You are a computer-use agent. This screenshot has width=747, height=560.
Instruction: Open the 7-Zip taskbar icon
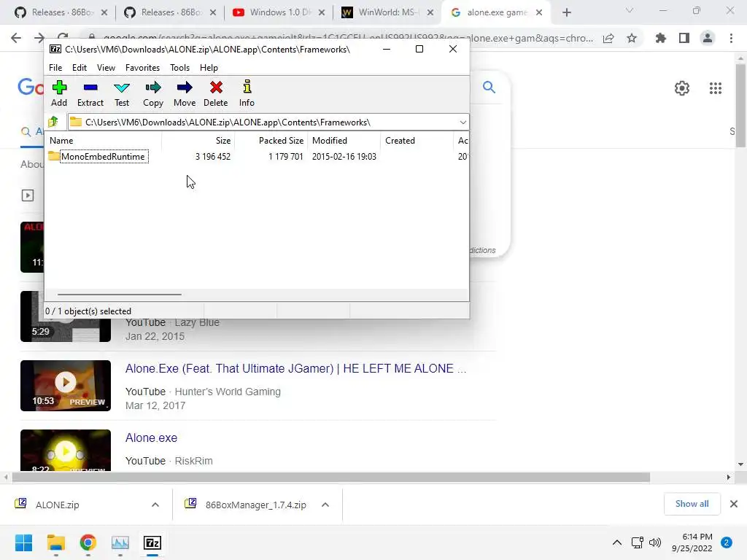(152, 542)
